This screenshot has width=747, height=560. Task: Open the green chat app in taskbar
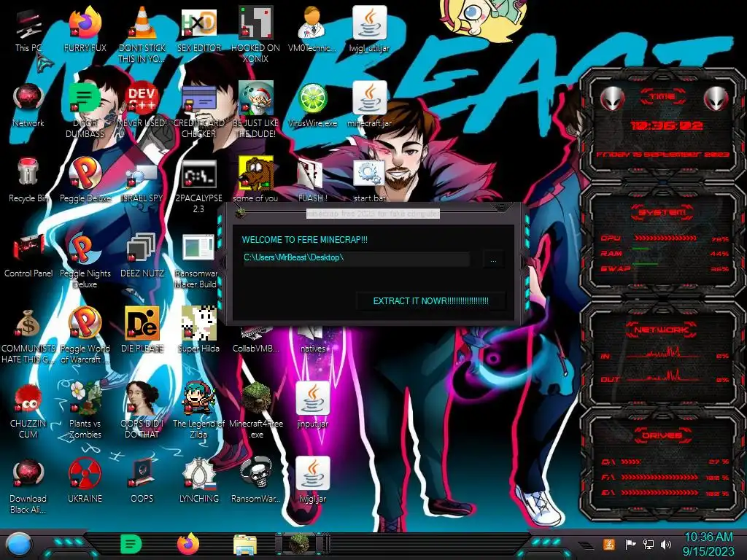[131, 544]
